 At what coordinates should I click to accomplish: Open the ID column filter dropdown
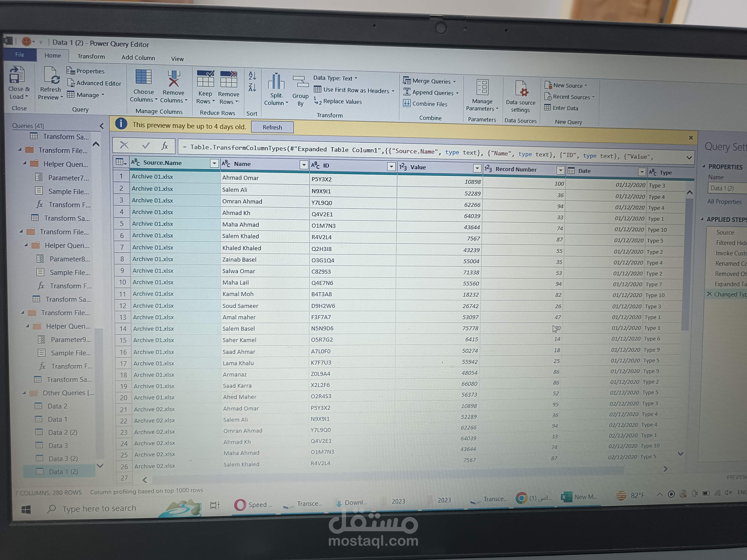[x=391, y=167]
